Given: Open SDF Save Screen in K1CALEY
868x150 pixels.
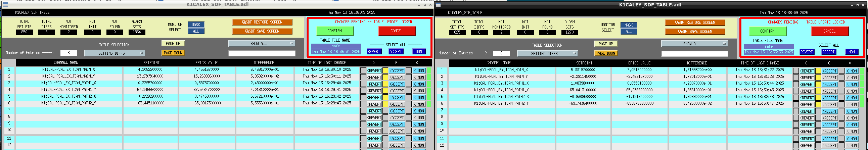Looking at the screenshot, I should click(x=695, y=32).
